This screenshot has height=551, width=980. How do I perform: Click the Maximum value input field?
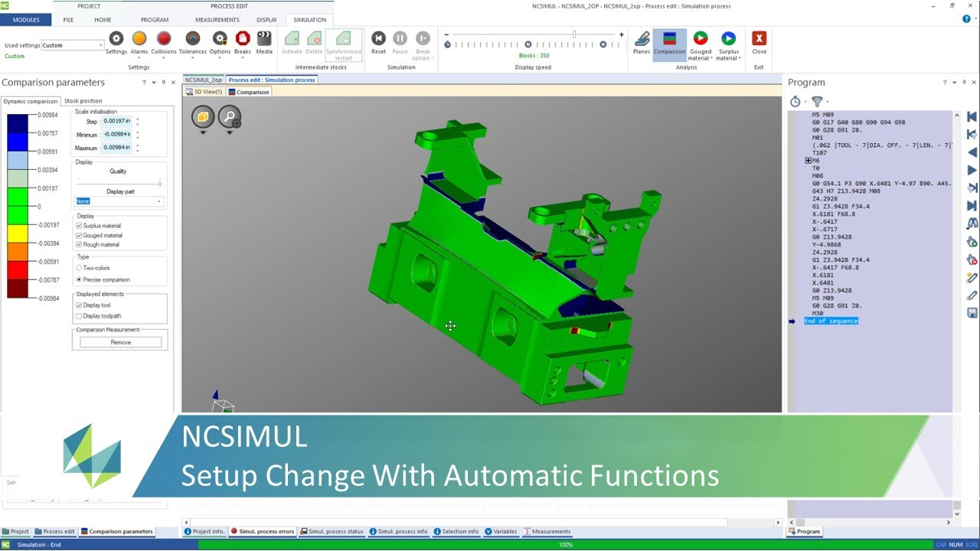pyautogui.click(x=117, y=148)
